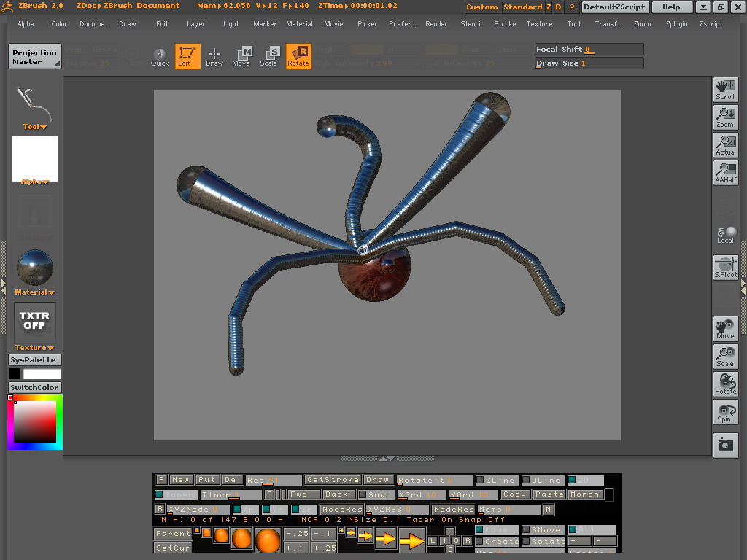Open the Render menu
This screenshot has height=560, width=747.
(x=436, y=23)
